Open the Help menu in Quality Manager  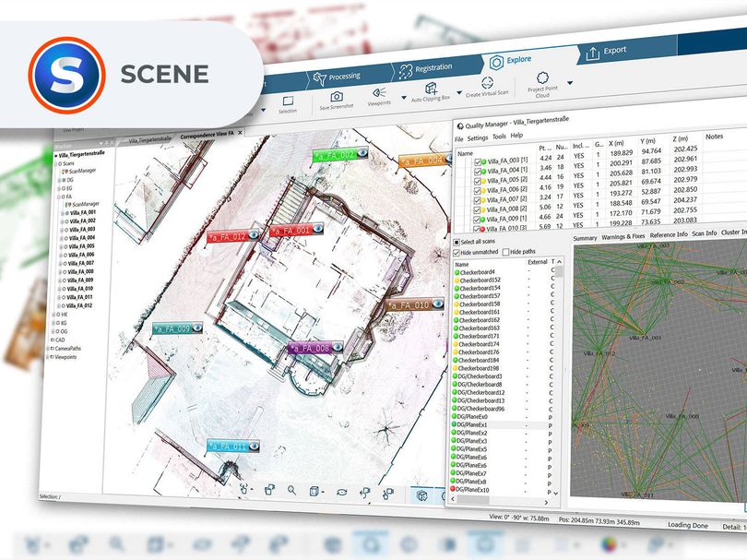coord(516,136)
